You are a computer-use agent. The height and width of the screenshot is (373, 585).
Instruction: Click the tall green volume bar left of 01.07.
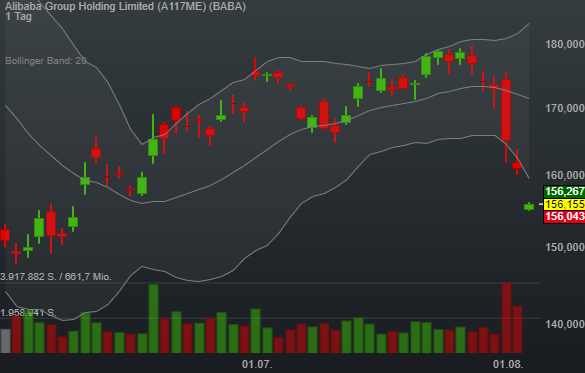click(153, 319)
